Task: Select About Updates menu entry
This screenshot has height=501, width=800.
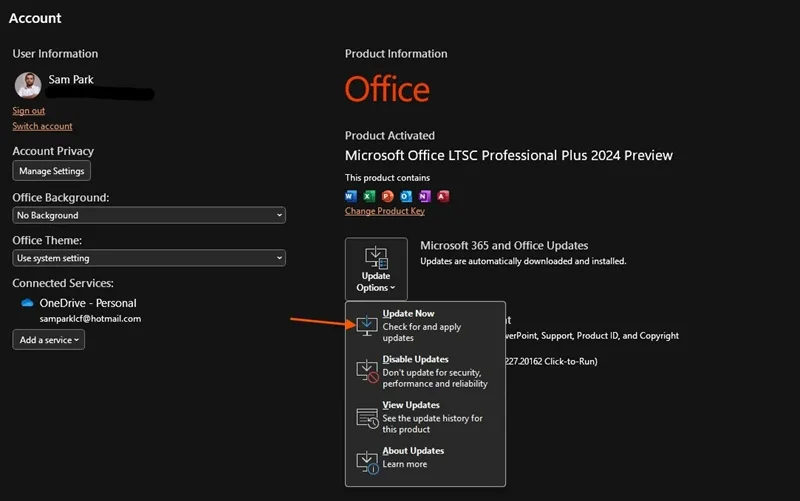Action: (x=425, y=458)
